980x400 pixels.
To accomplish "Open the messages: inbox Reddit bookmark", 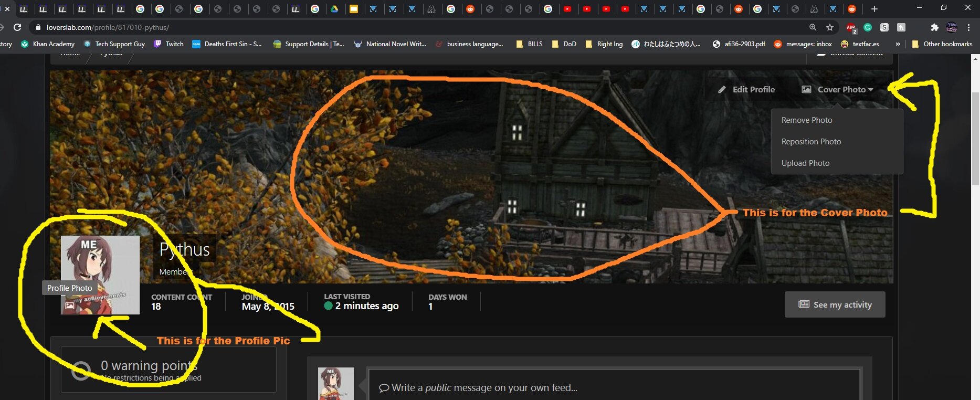I will [803, 44].
